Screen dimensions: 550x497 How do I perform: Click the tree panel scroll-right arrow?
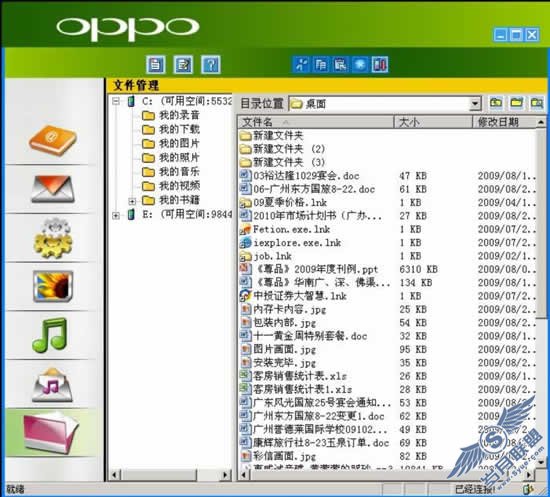pyautogui.click(x=226, y=475)
